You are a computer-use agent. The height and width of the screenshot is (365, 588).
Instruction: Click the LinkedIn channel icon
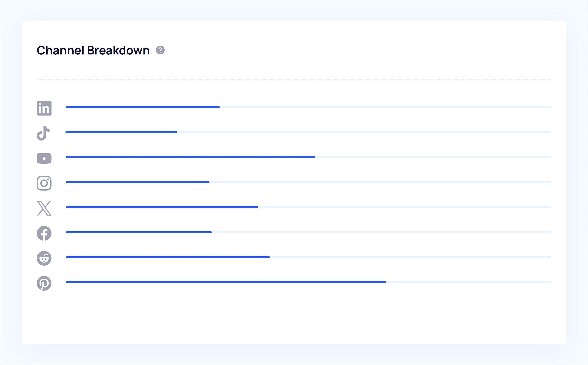(x=44, y=108)
